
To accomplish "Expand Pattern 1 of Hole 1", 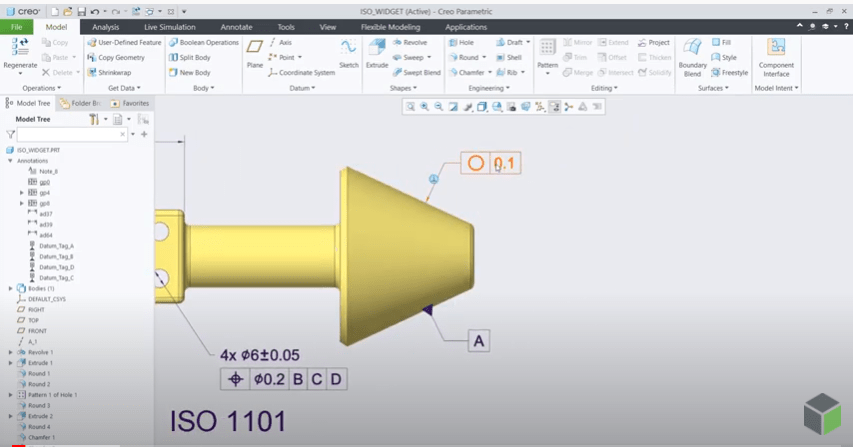I will click(11, 395).
